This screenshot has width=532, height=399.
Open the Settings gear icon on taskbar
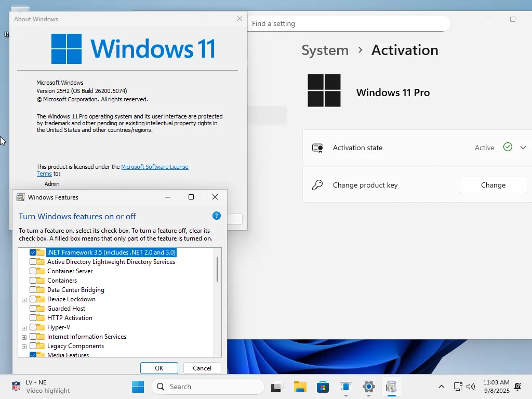click(x=368, y=387)
